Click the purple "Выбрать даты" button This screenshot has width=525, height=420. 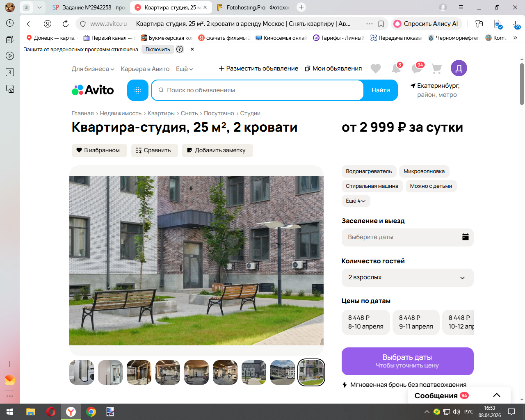pyautogui.click(x=407, y=361)
